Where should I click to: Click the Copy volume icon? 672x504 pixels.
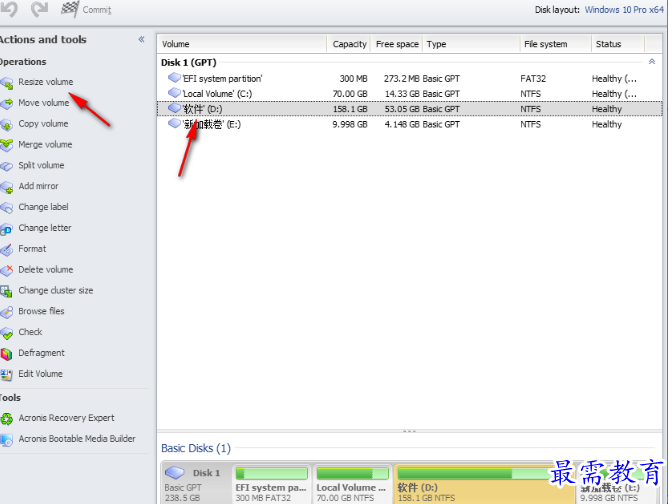(7, 124)
